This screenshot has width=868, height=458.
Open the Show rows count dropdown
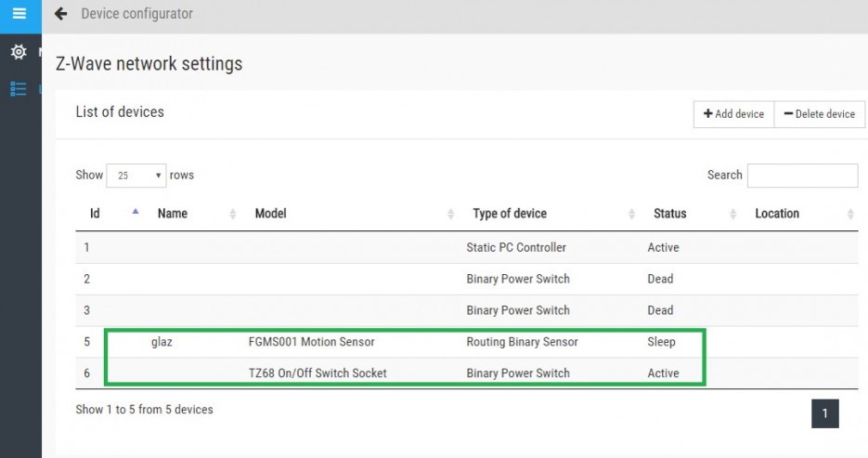[136, 176]
